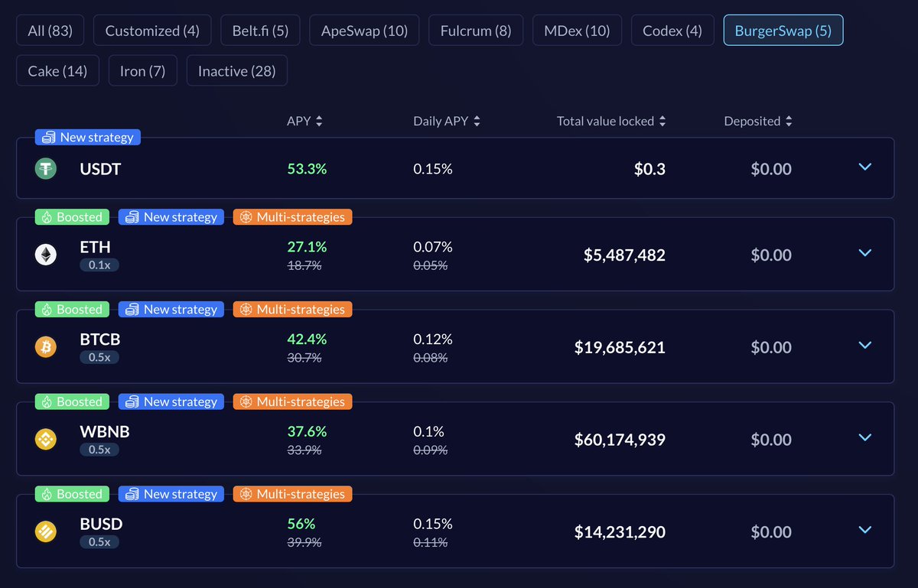Switch to the Cake (14) tab
This screenshot has height=588, width=918.
point(57,70)
